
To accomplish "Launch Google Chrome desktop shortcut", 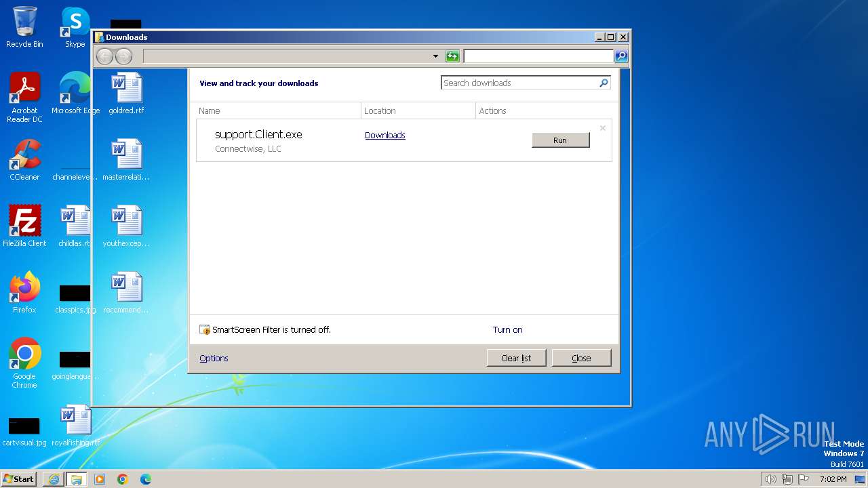I will click(x=24, y=363).
